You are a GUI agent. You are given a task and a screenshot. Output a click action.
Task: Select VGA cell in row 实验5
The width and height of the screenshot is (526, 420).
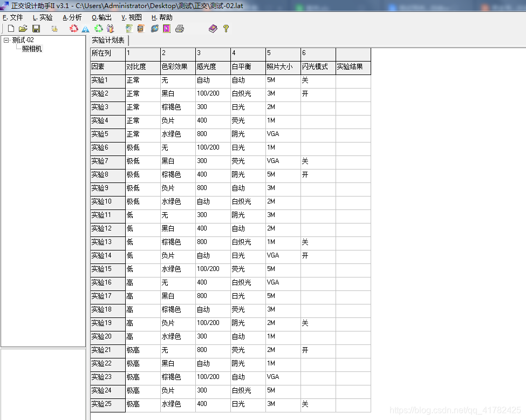(x=283, y=135)
